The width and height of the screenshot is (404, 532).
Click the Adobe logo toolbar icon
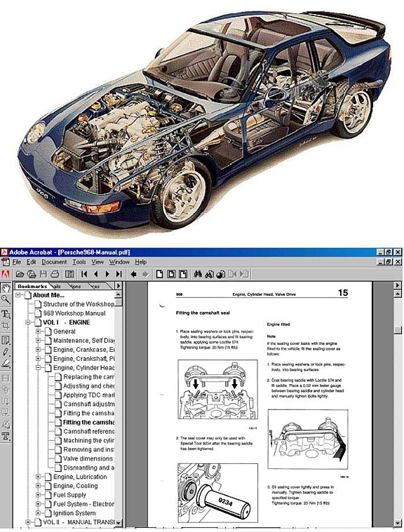point(6,274)
